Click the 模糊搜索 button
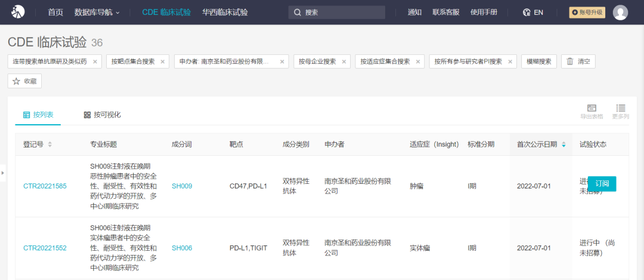Image resolution: width=644 pixels, height=280 pixels. point(539,61)
